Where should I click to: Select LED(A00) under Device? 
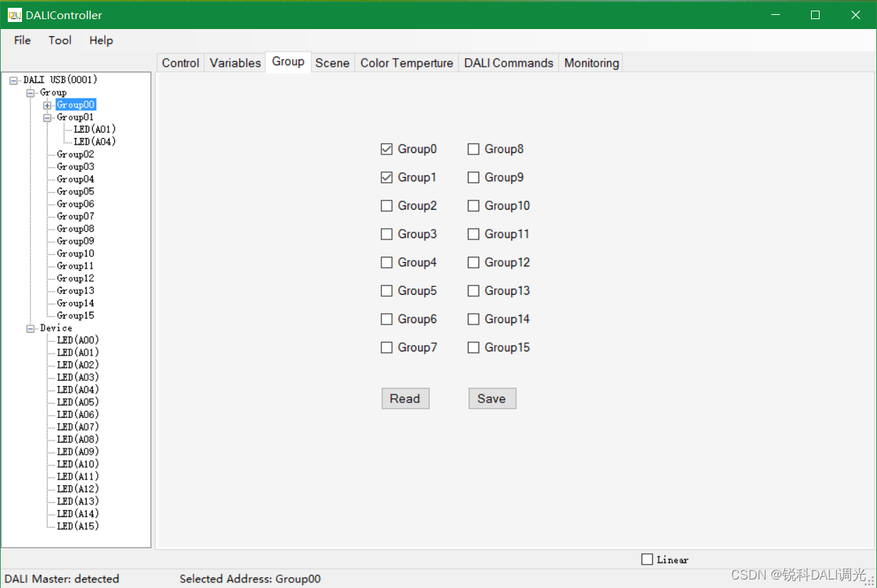(78, 341)
